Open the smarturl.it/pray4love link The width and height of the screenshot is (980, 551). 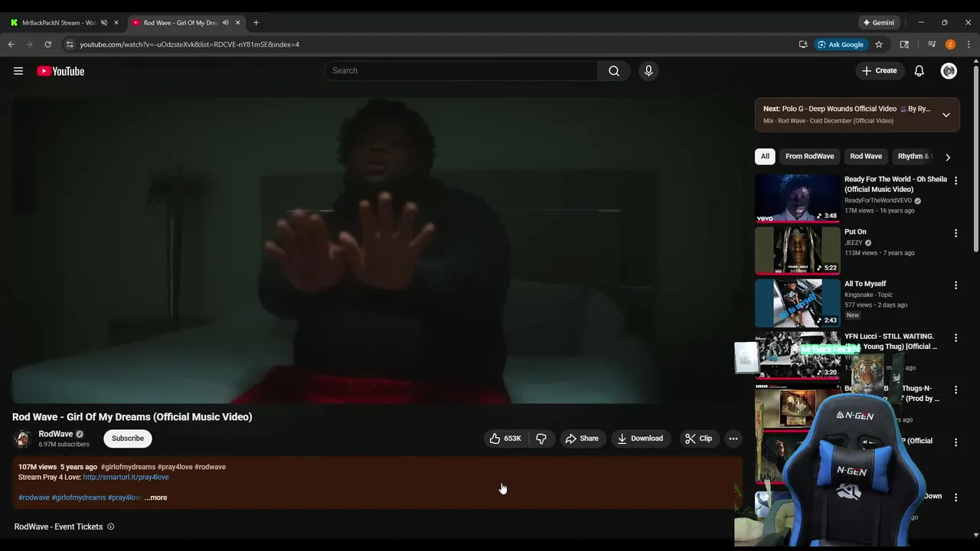[x=126, y=477]
